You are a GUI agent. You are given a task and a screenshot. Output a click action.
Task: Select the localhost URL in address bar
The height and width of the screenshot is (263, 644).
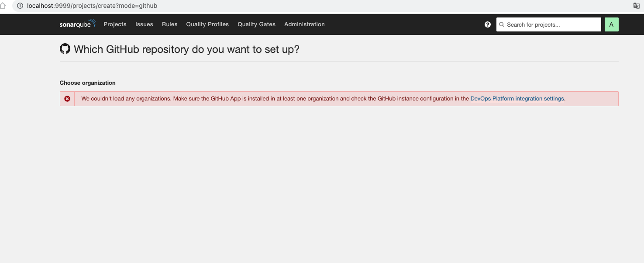(92, 6)
